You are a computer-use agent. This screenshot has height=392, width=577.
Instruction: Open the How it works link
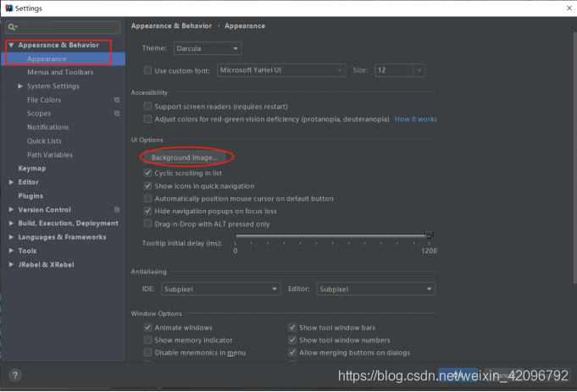click(415, 119)
